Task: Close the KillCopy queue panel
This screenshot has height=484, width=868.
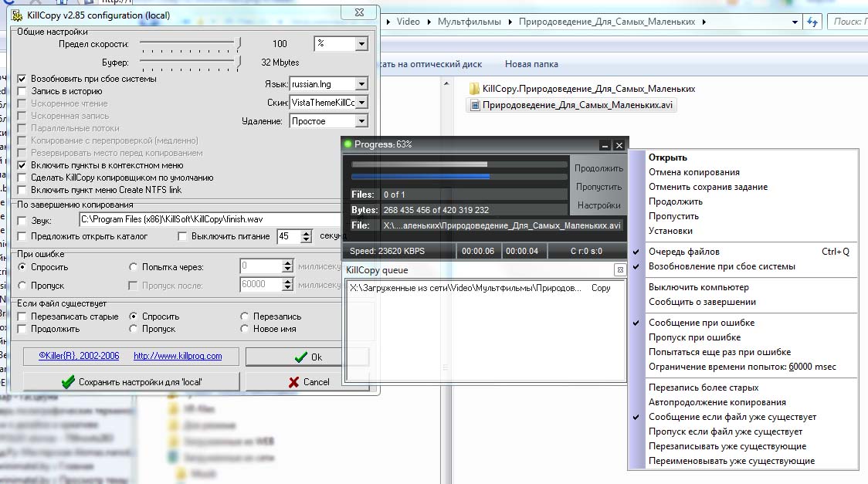Action: [620, 270]
